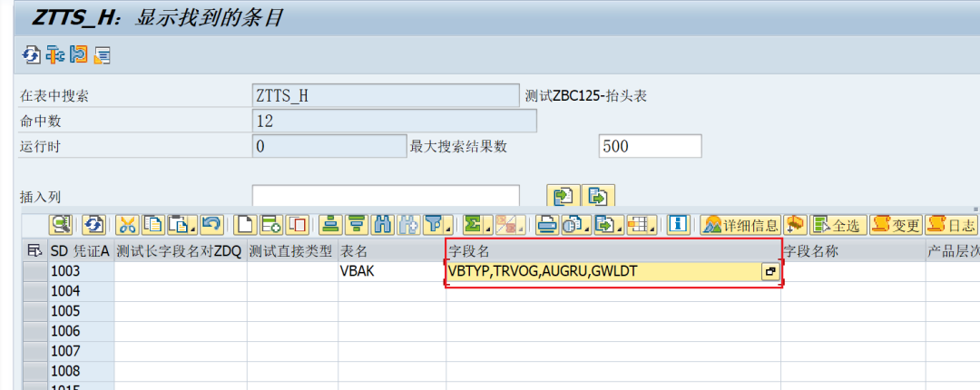Open the views icon dropdown arrow
980x390 pixels.
[x=587, y=229]
